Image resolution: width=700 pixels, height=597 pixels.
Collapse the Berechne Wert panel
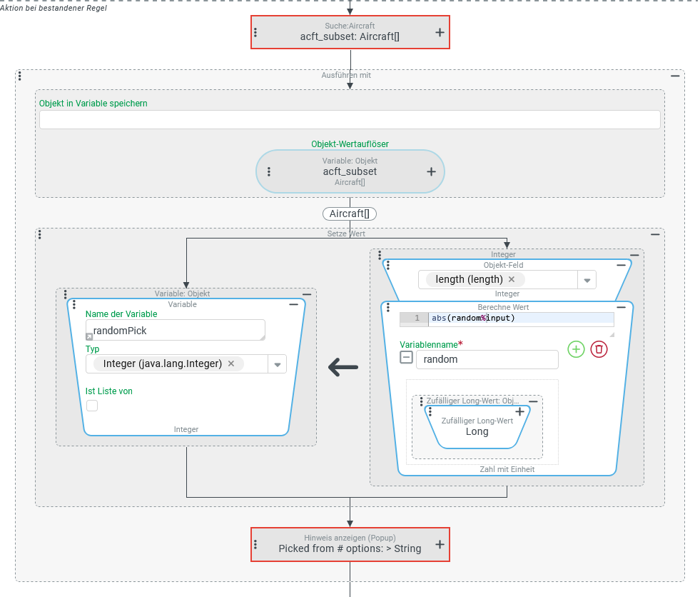click(x=621, y=307)
